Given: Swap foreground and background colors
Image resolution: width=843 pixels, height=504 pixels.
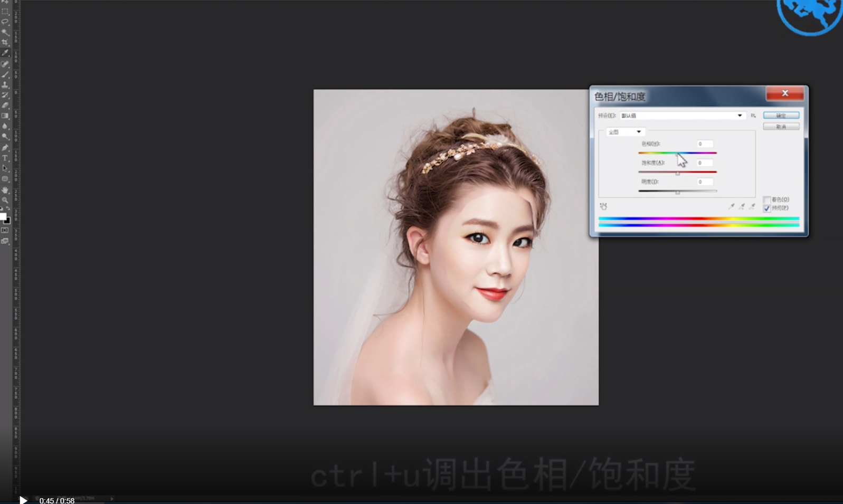Looking at the screenshot, I should tap(8, 210).
